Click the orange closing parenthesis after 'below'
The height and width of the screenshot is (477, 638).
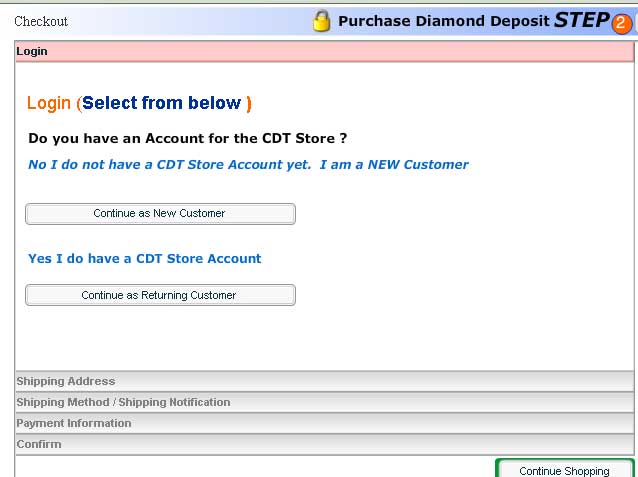point(249,103)
